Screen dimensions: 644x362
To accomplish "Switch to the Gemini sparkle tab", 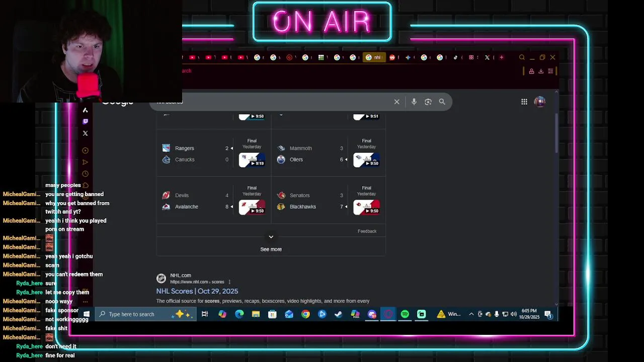I will 408,57.
